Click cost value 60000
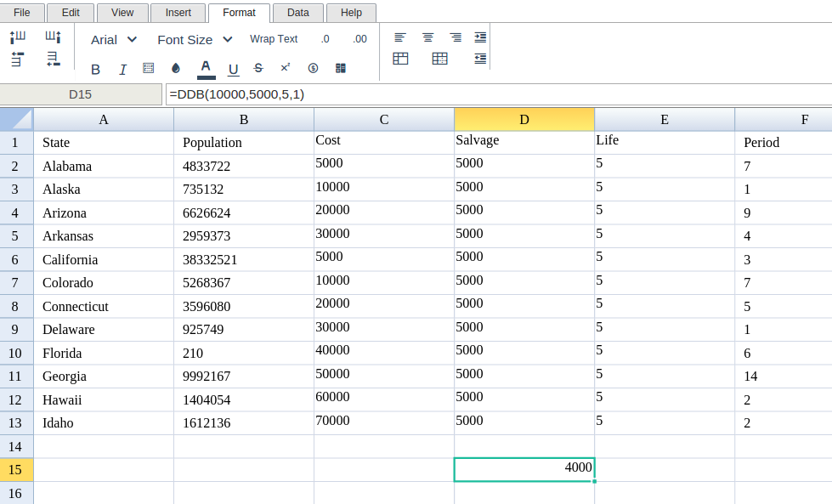The height and width of the screenshot is (504, 832). click(384, 399)
